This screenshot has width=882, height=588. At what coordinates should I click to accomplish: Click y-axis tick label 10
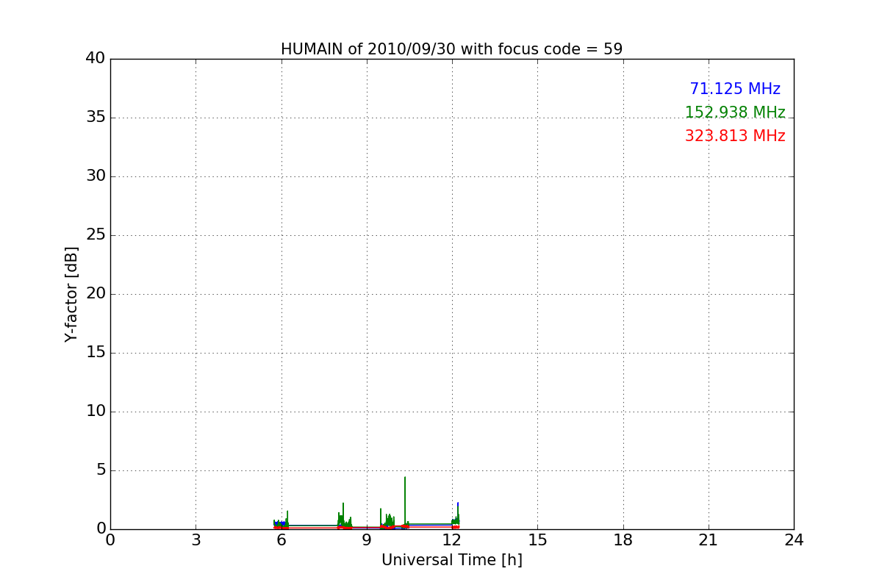coord(95,412)
